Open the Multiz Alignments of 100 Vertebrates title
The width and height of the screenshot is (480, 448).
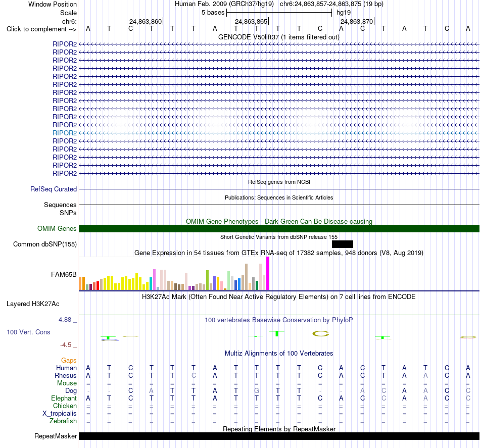tap(279, 354)
